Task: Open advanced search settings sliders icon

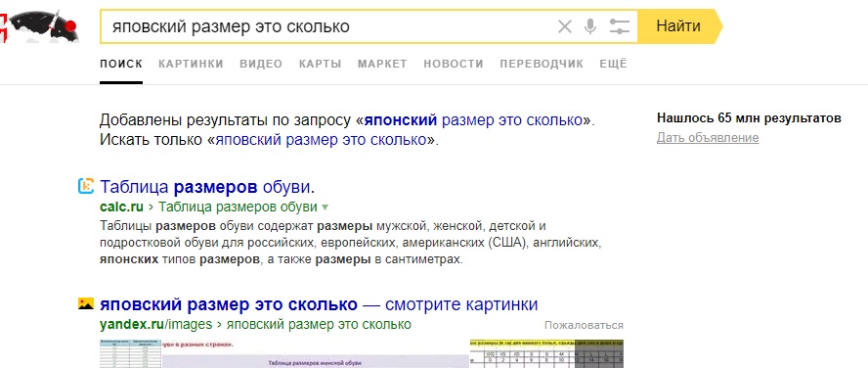Action: click(620, 26)
